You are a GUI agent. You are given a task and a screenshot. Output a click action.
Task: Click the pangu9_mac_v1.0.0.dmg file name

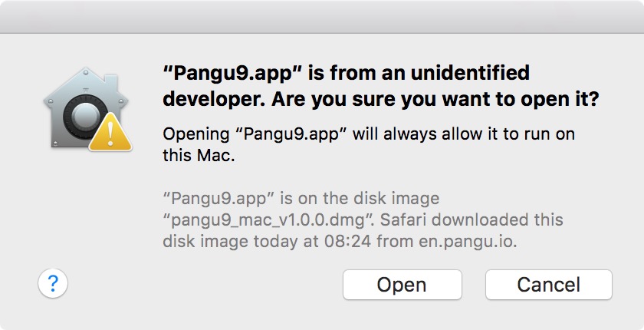coord(268,220)
